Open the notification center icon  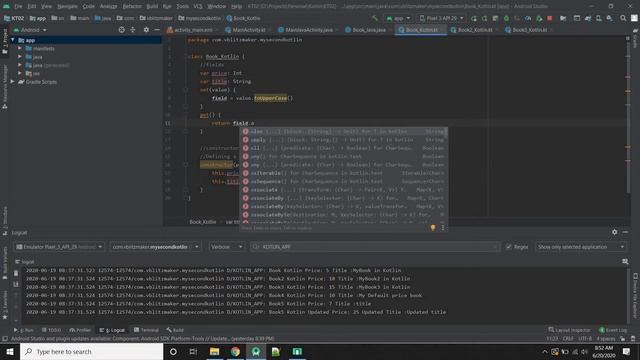point(626,351)
